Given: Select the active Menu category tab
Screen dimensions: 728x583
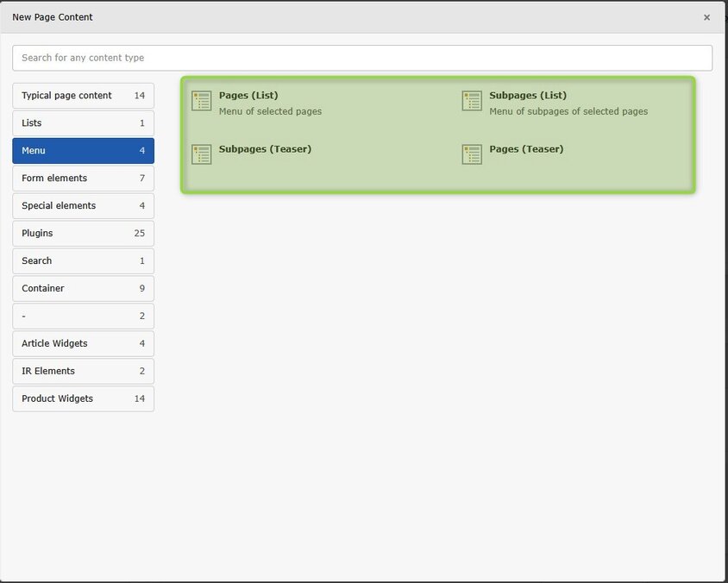Looking at the screenshot, I should (x=83, y=151).
